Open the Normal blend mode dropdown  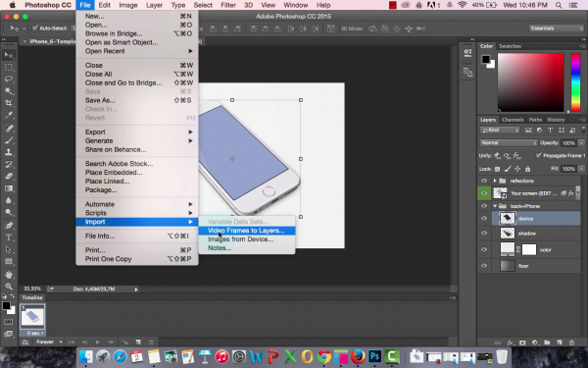pos(509,142)
